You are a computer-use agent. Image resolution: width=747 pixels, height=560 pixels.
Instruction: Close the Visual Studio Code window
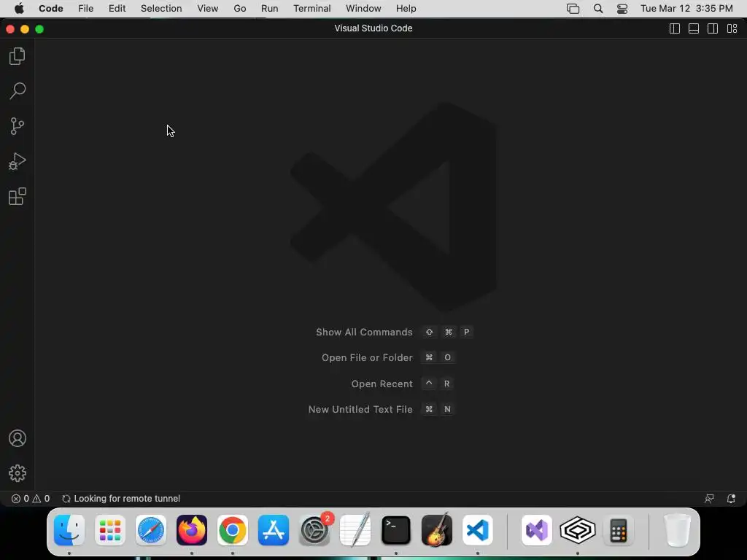pyautogui.click(x=10, y=29)
